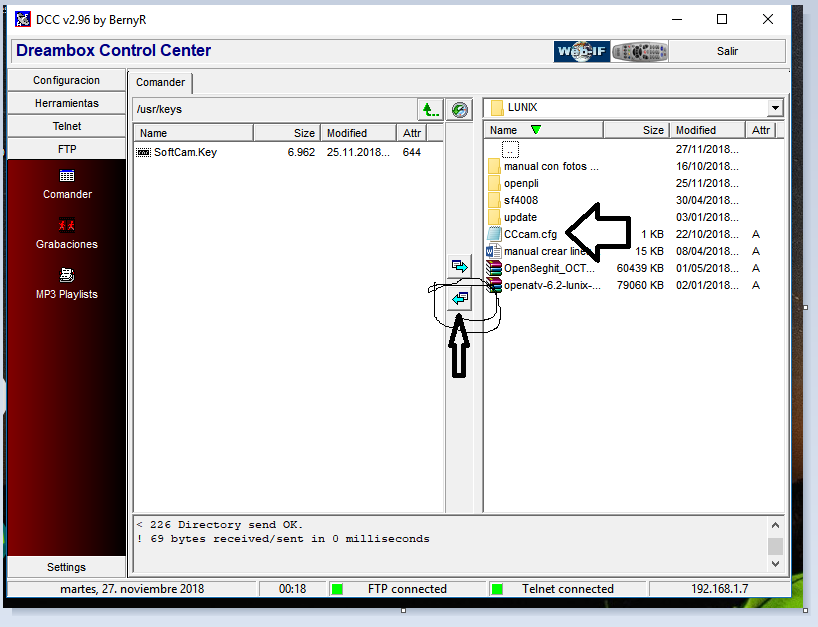
Task: Click SoftCam.Key size value 6.962
Action: coord(301,152)
